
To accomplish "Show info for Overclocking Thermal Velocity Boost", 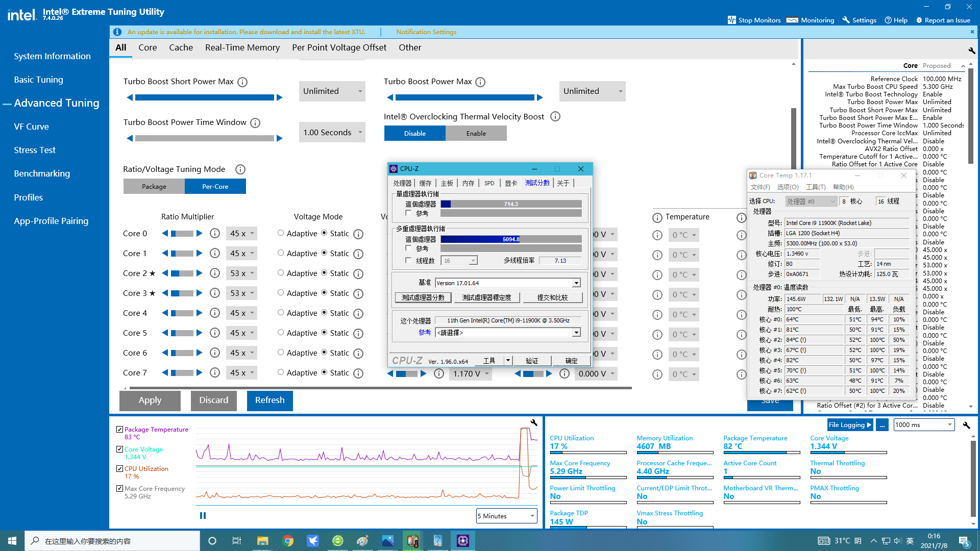I will [555, 117].
